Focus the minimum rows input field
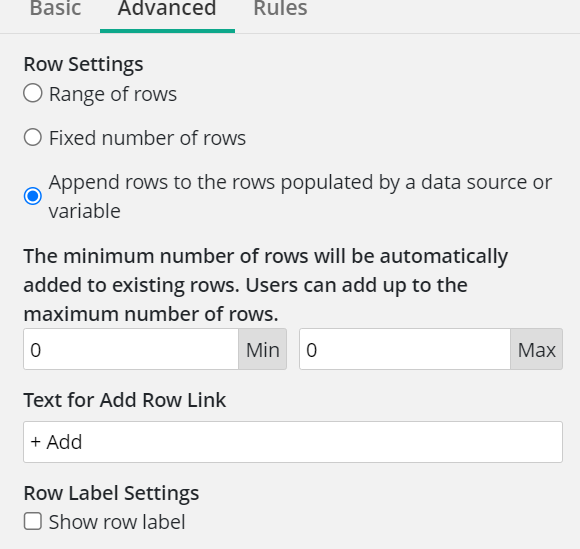580x549 pixels. click(x=131, y=349)
